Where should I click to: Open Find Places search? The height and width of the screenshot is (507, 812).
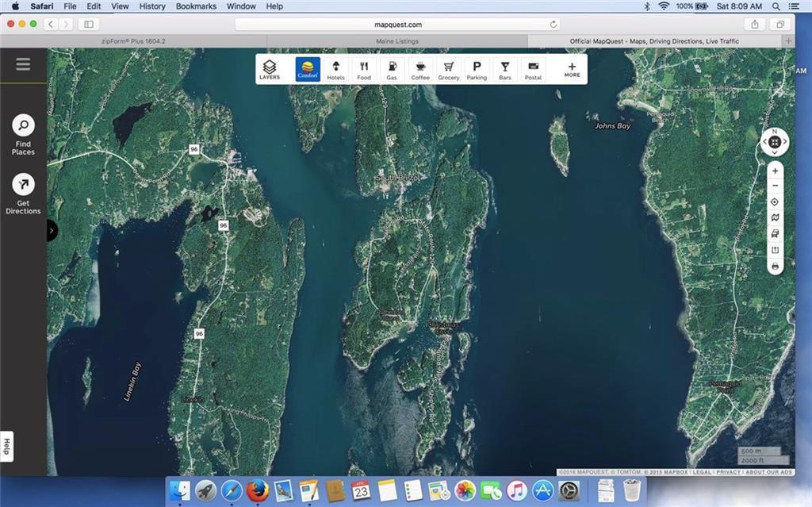(x=23, y=134)
